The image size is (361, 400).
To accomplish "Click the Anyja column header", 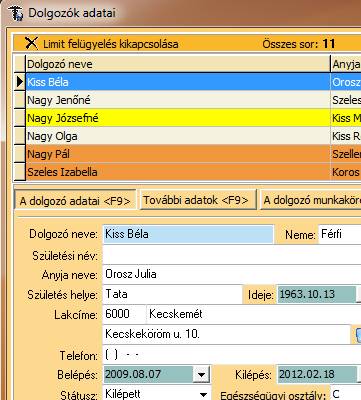I will [x=346, y=64].
